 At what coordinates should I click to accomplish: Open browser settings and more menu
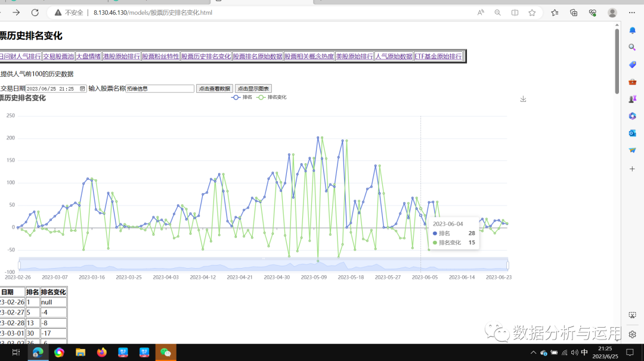631,13
